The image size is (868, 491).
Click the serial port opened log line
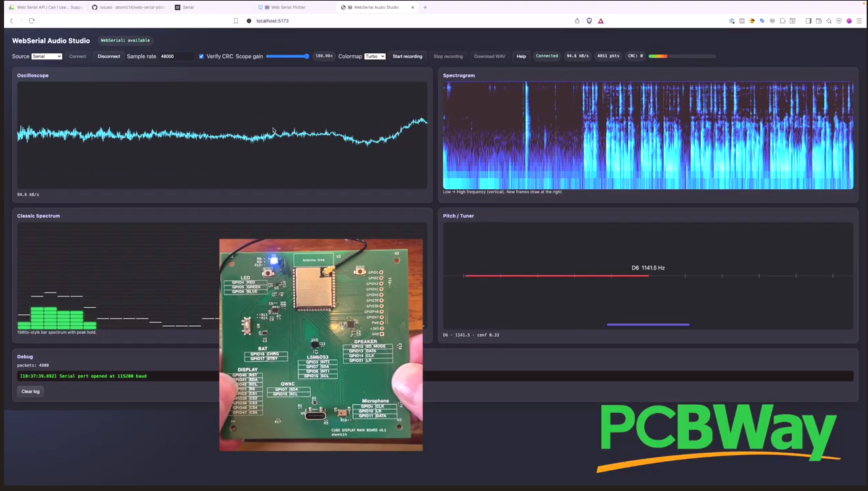(84, 376)
